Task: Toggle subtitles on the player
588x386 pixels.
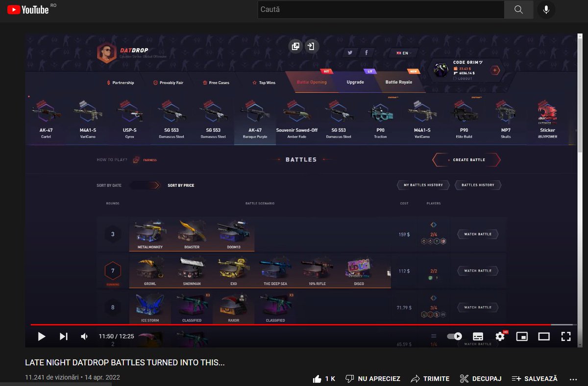Action: point(478,336)
